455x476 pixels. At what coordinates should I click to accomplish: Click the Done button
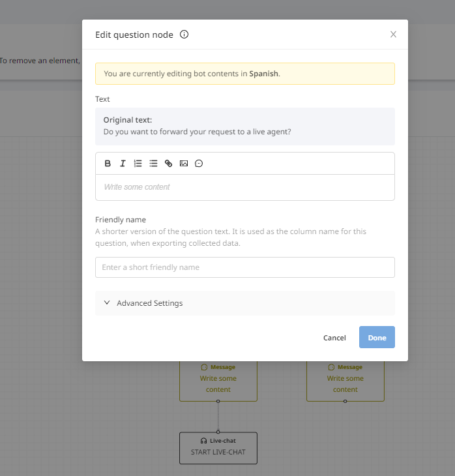(377, 337)
